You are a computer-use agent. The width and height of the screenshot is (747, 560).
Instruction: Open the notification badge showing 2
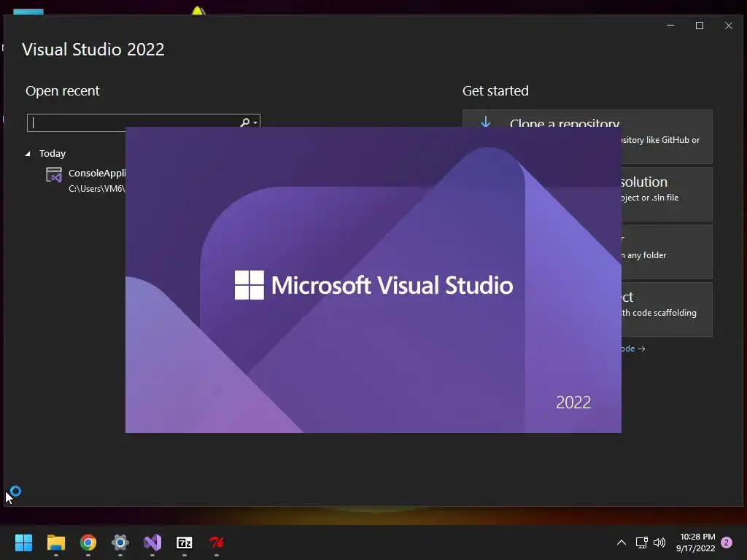[727, 542]
